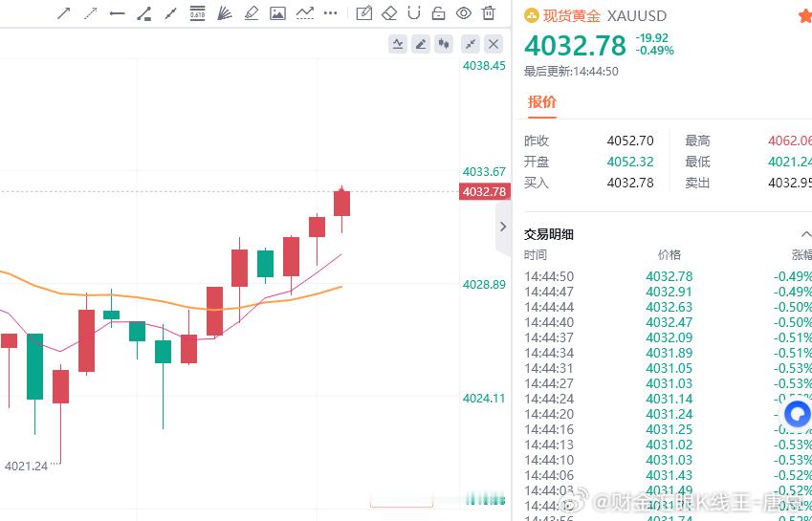Click the 4028.89 axis price label
The height and width of the screenshot is (521, 812).
484,285
